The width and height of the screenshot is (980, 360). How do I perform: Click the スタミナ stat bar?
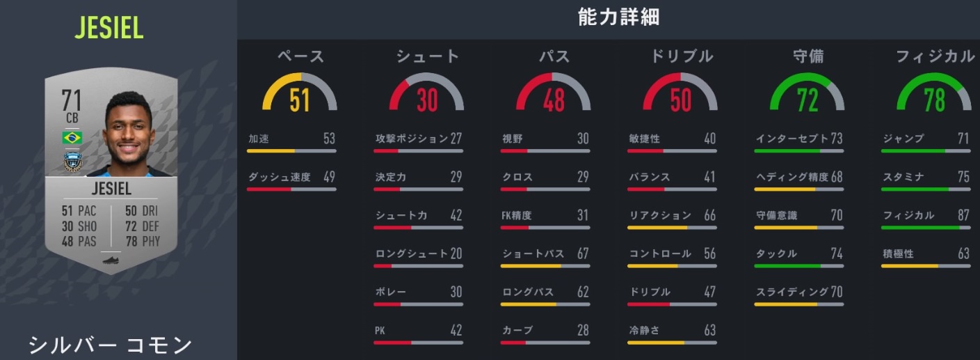[x=926, y=189]
